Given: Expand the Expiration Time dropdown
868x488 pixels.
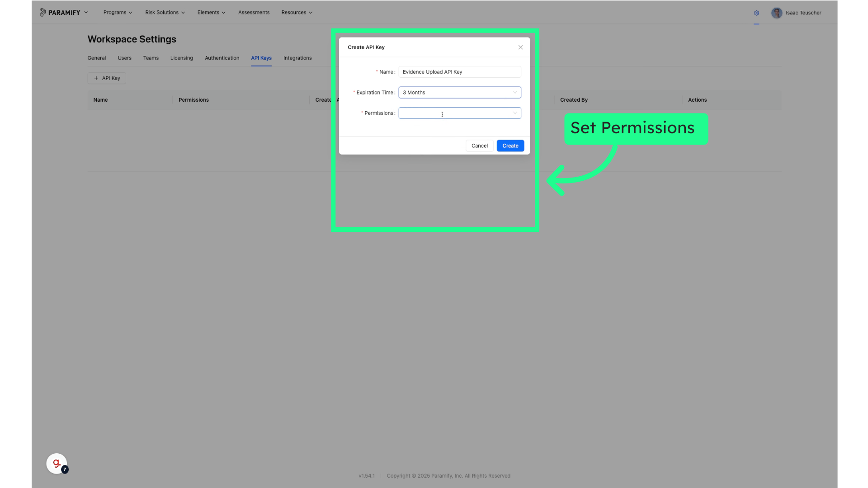Looking at the screenshot, I should tap(460, 92).
